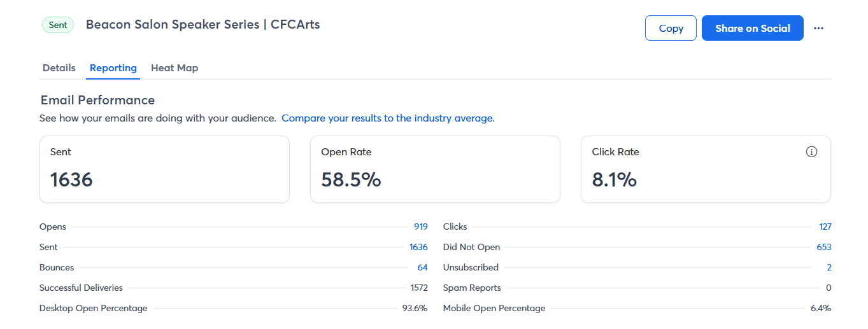The height and width of the screenshot is (329, 868).
Task: Click the green Sent status badge
Action: pyautogui.click(x=58, y=25)
